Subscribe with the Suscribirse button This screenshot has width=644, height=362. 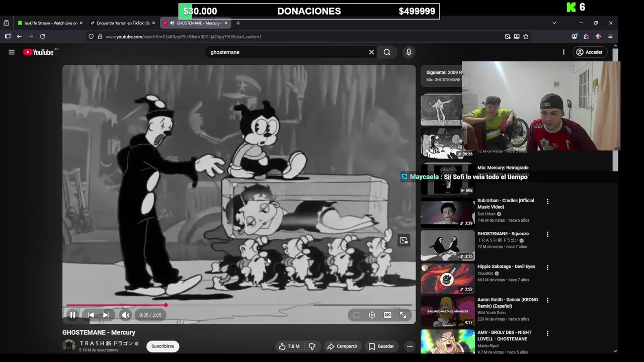163,346
